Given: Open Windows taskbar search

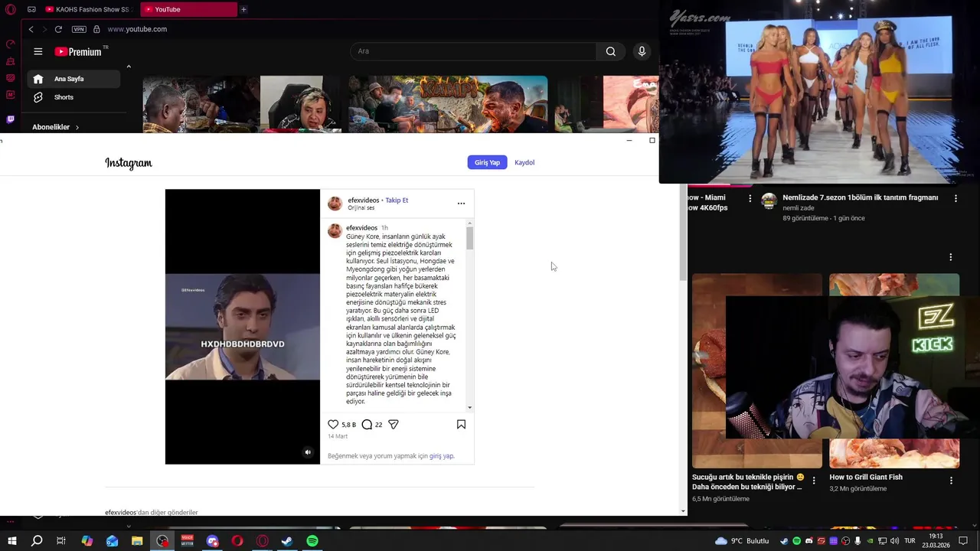Looking at the screenshot, I should click(37, 541).
